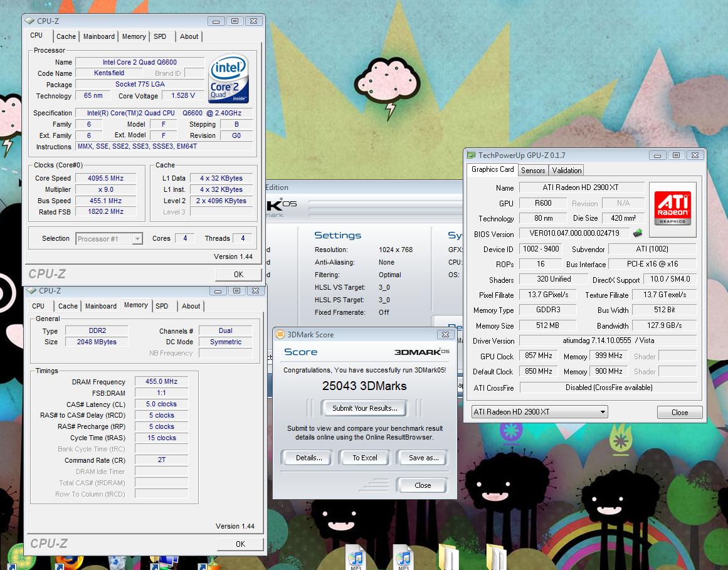Click the GPU-Z title bar icon

point(472,155)
